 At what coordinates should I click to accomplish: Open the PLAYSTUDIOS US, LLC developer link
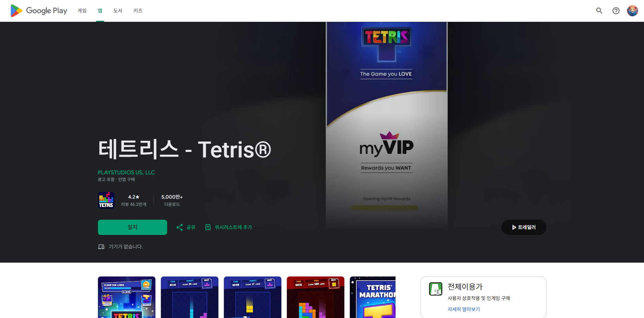126,172
